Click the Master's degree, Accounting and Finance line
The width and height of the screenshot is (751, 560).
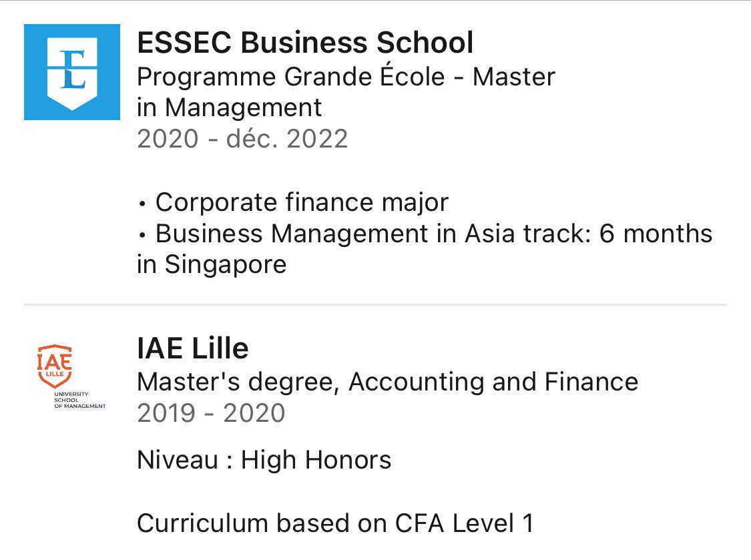coord(387,382)
